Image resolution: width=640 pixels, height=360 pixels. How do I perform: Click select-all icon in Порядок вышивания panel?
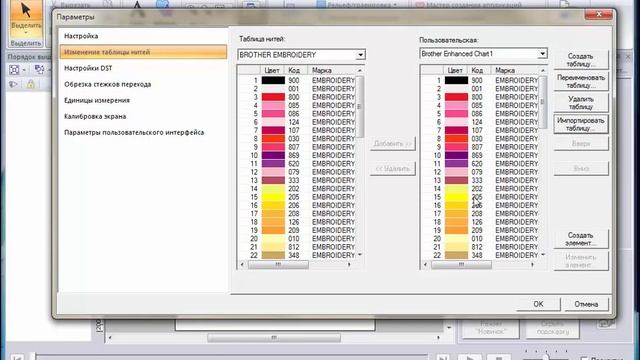tap(14, 69)
